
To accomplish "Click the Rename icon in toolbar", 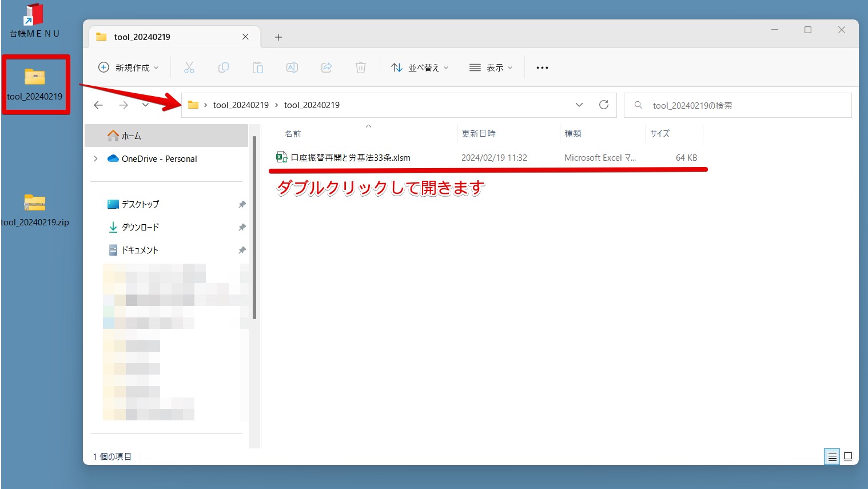I will coord(292,67).
